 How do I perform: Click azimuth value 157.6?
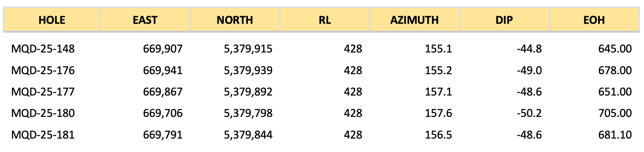(x=438, y=113)
